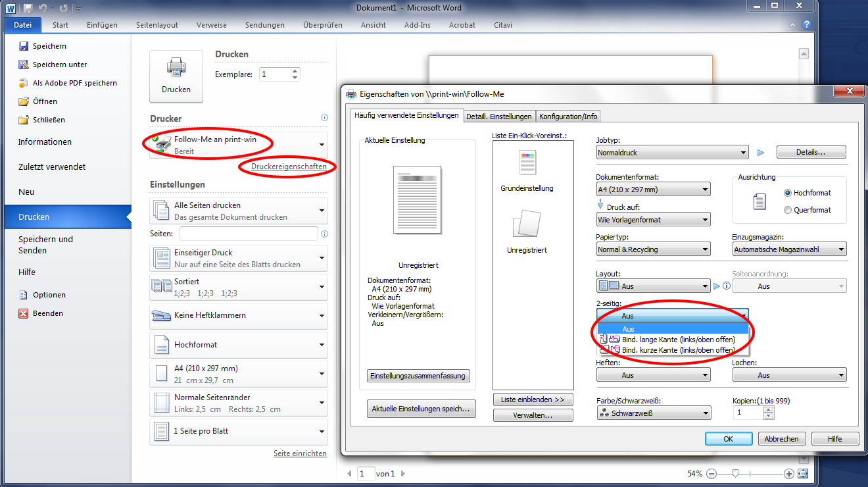Open the Seite einrichten link

click(300, 453)
